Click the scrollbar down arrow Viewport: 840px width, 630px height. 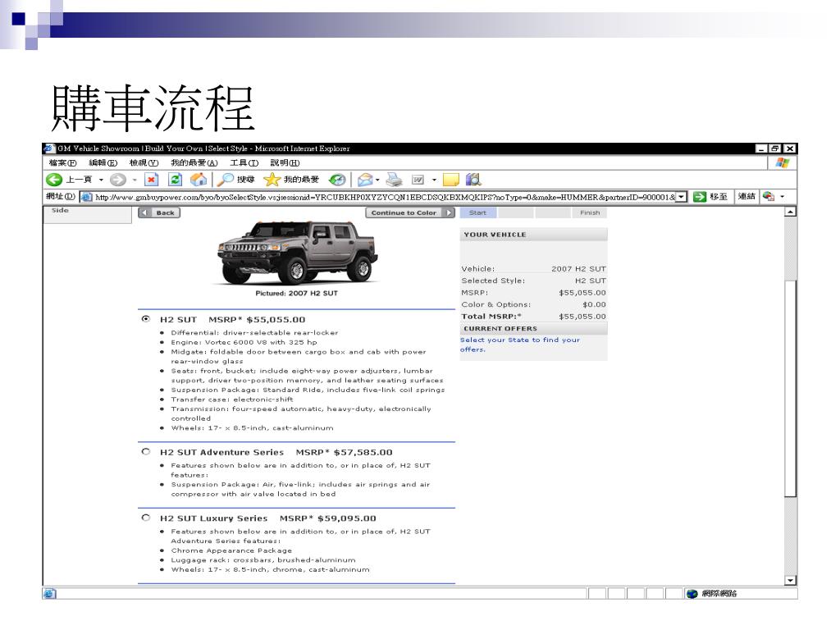790,581
